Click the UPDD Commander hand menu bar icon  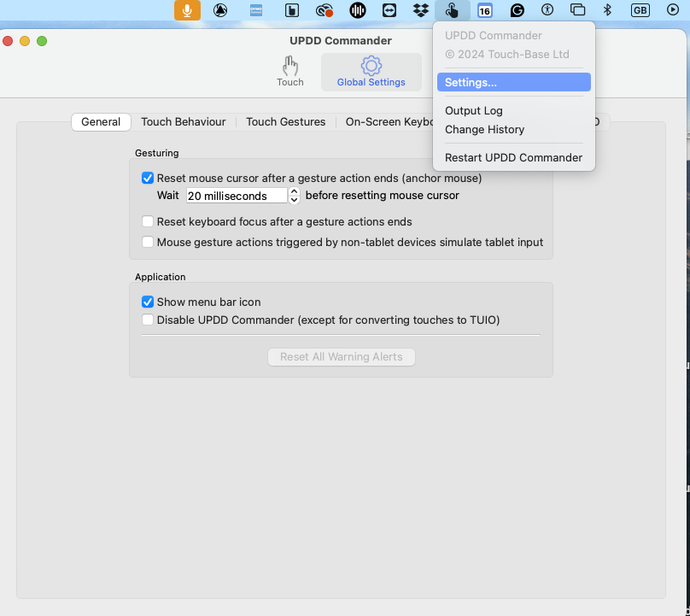click(x=452, y=10)
